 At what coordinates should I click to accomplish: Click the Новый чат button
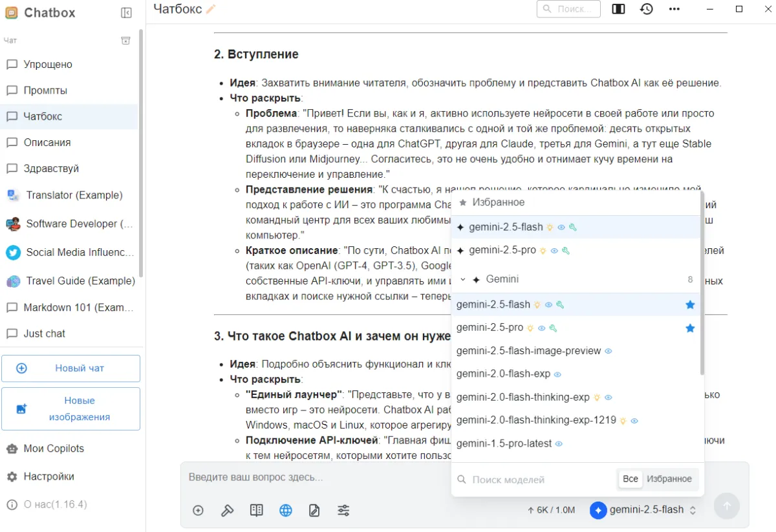70,368
